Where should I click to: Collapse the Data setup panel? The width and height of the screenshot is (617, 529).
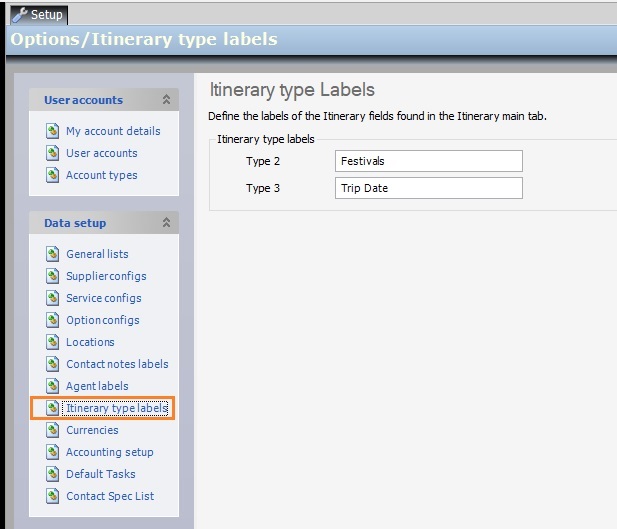tap(166, 223)
